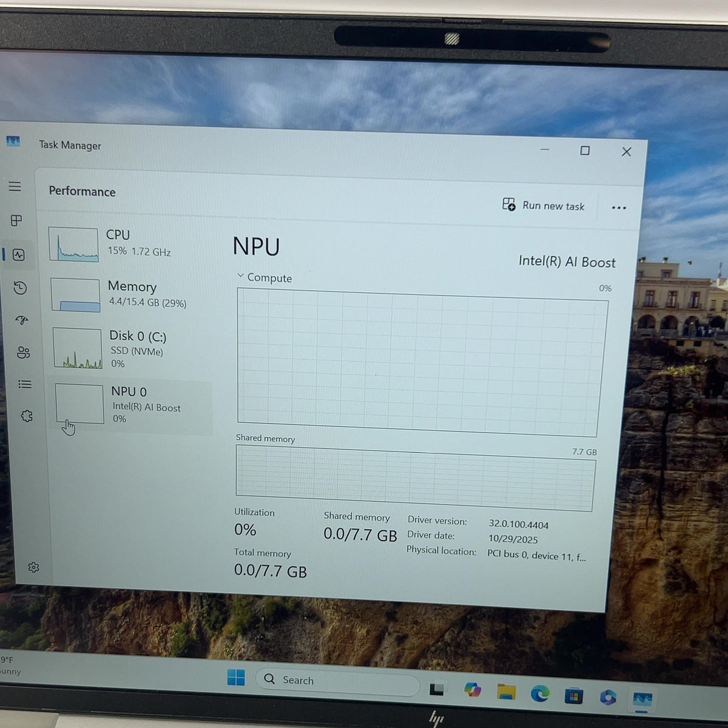Select the Performance page icon in sidebar
Image resolution: width=728 pixels, height=728 pixels.
click(19, 255)
